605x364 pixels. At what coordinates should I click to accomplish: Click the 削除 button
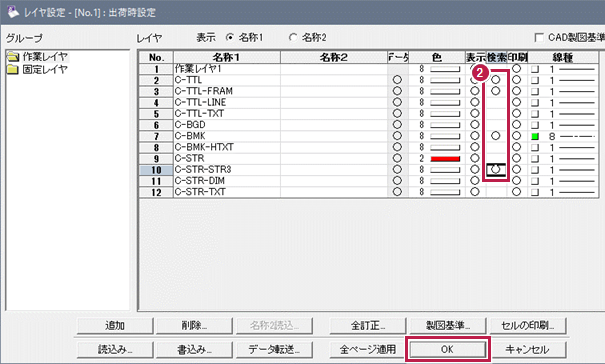click(194, 326)
